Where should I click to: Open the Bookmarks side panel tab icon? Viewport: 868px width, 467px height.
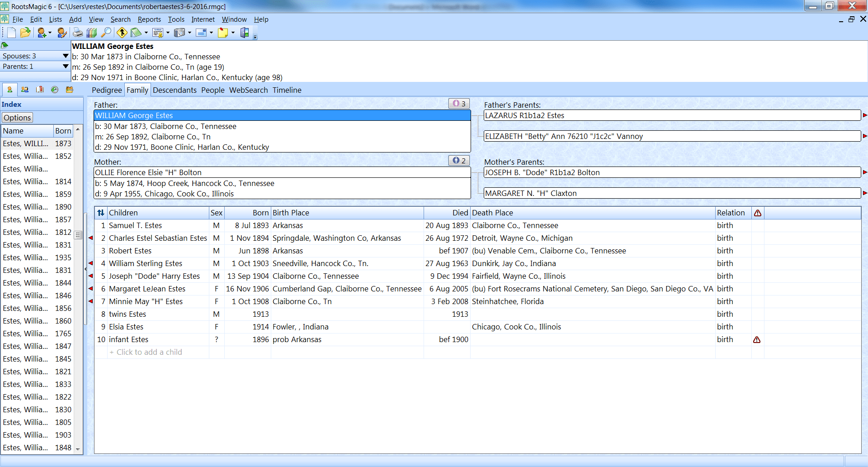click(x=40, y=90)
